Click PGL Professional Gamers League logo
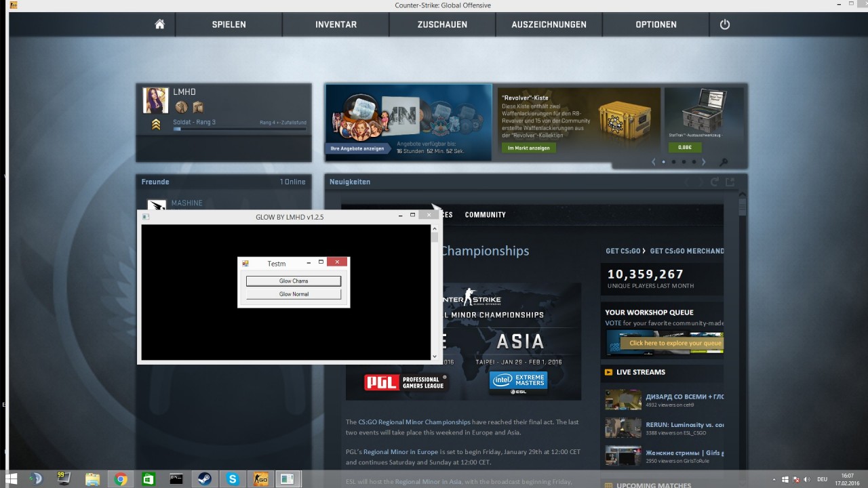The width and height of the screenshot is (868, 488). point(406,383)
